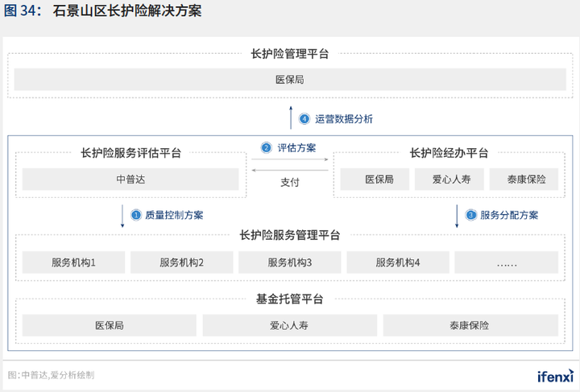The width and height of the screenshot is (580, 392).
Task: Click the ifenxi logo
Action: (555, 376)
